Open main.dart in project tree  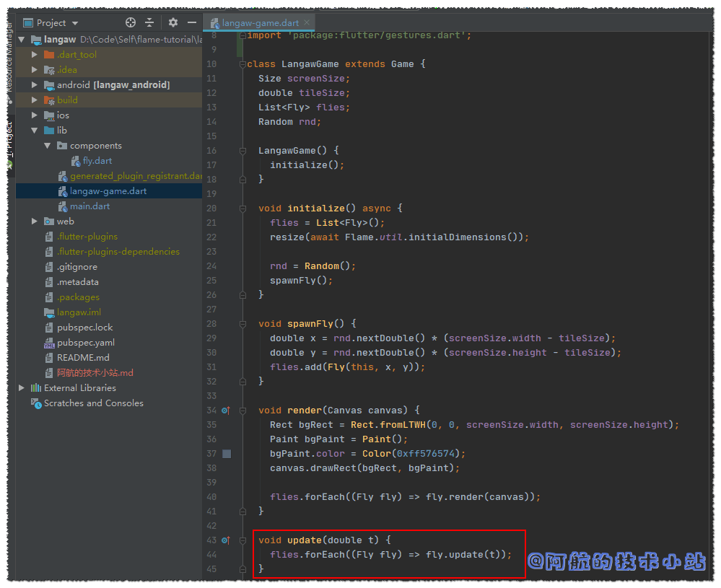(x=89, y=206)
